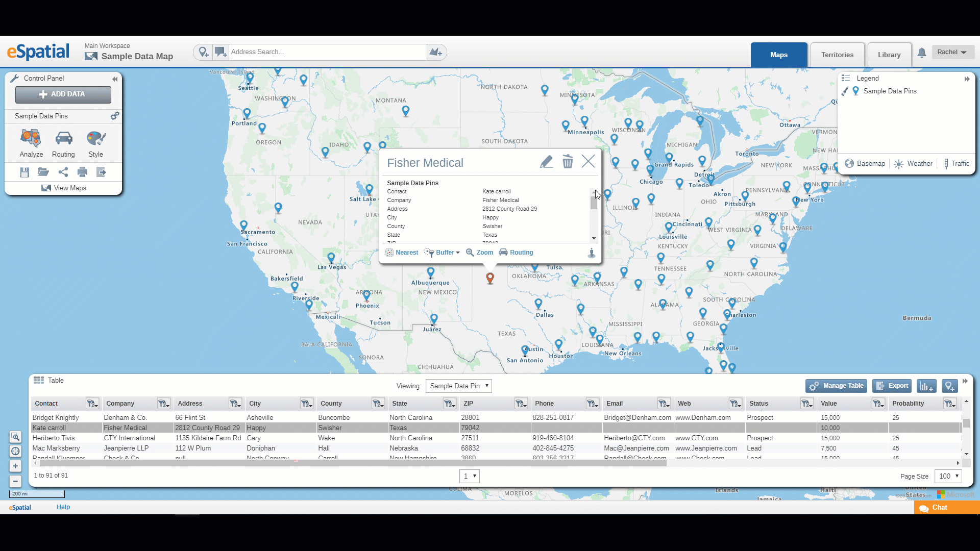Select the Mac Marksberry row
Image resolution: width=980 pixels, height=551 pixels.
[495, 448]
